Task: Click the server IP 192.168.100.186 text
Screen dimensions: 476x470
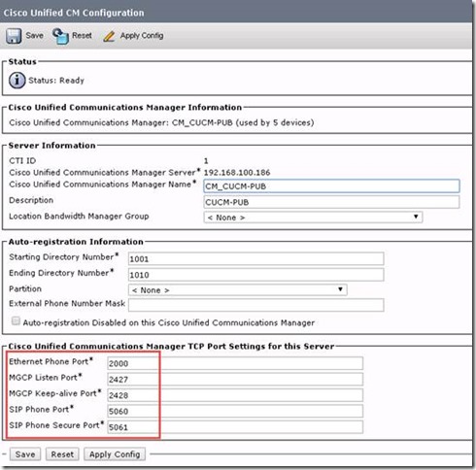Action: coord(237,172)
